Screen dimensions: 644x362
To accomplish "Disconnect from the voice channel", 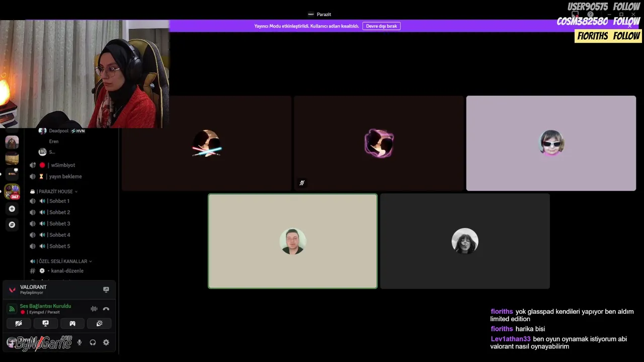I will pyautogui.click(x=106, y=309).
